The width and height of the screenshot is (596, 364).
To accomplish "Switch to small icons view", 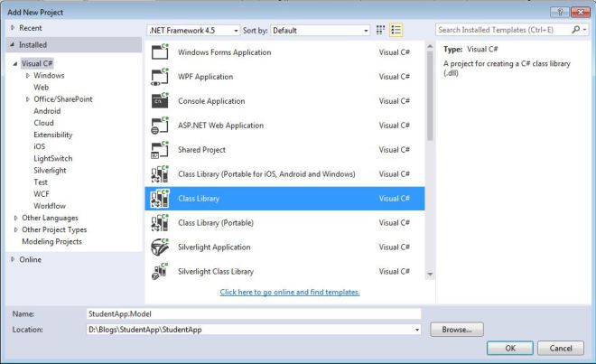I will (x=380, y=30).
